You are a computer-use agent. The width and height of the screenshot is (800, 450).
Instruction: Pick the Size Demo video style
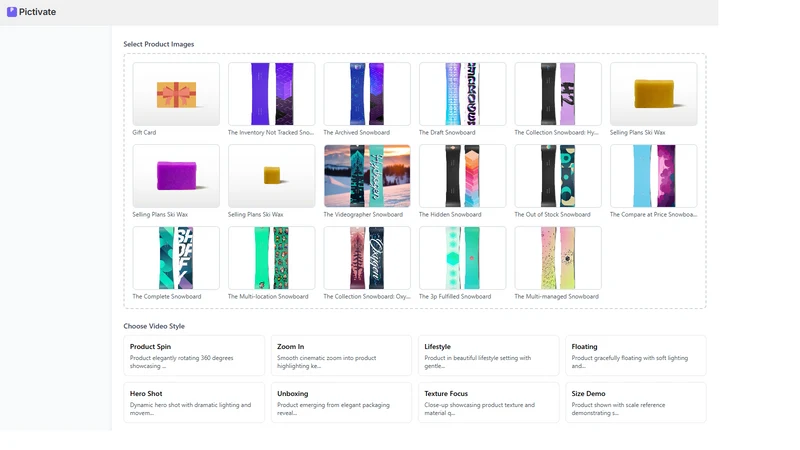coord(636,403)
